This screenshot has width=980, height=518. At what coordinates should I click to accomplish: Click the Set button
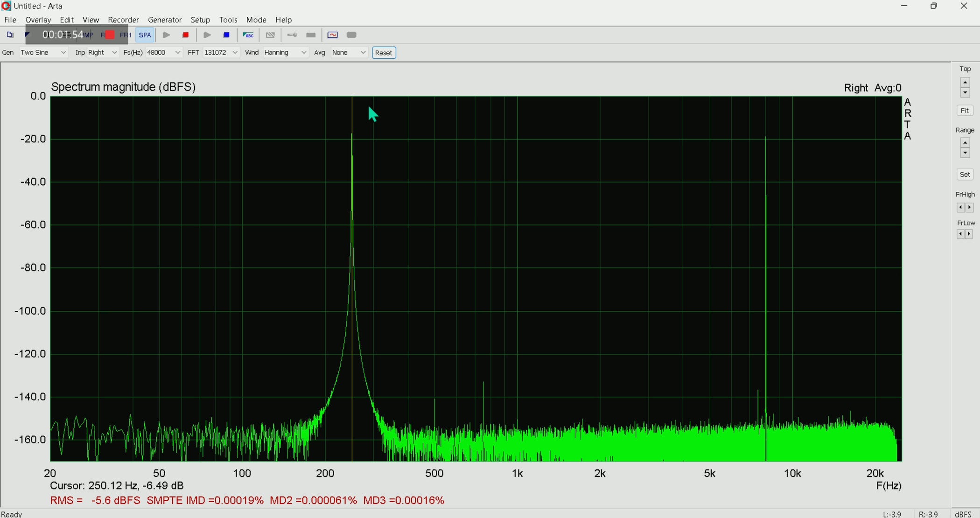pos(965,175)
